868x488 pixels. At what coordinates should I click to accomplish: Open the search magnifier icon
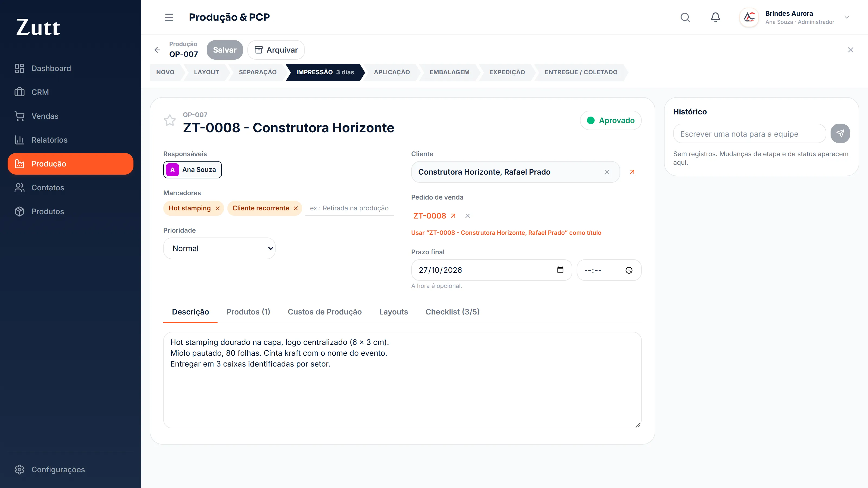coord(685,17)
